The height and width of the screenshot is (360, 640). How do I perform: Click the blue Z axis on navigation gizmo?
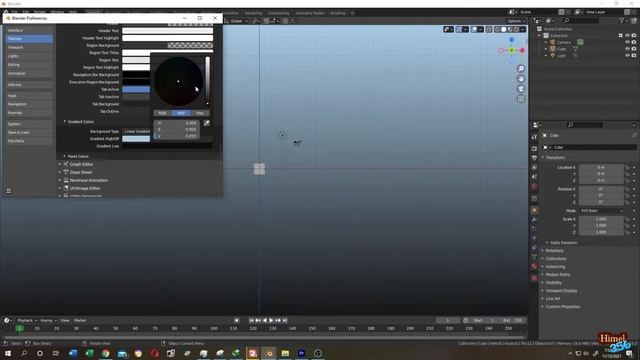[511, 40]
